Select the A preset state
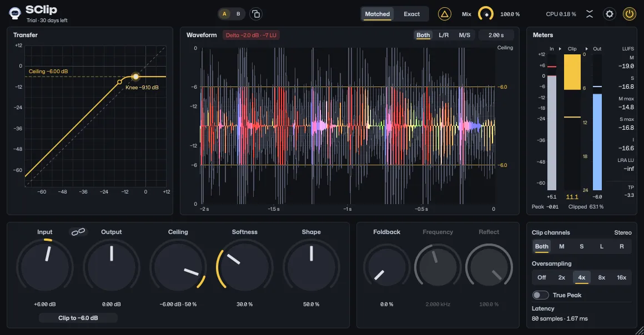Image resolution: width=644 pixels, height=335 pixels. point(224,14)
